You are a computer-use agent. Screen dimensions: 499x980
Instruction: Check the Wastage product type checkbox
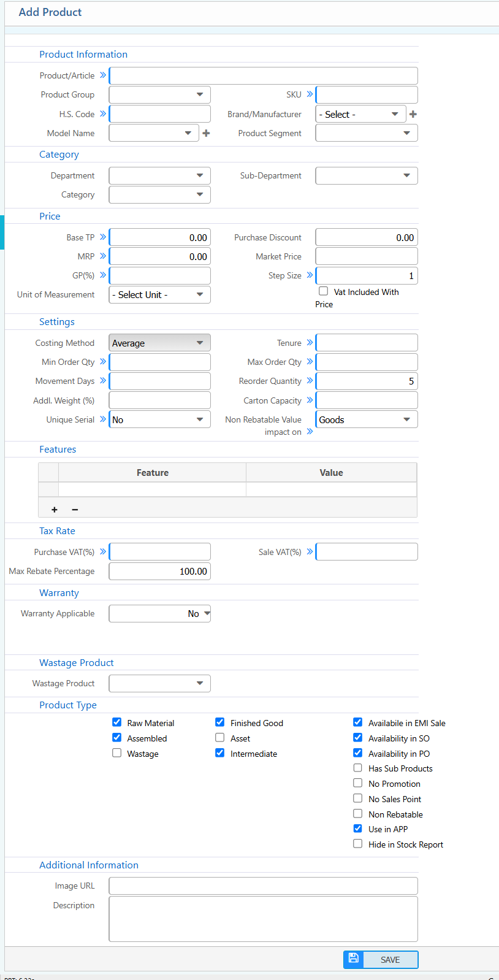pyautogui.click(x=116, y=753)
